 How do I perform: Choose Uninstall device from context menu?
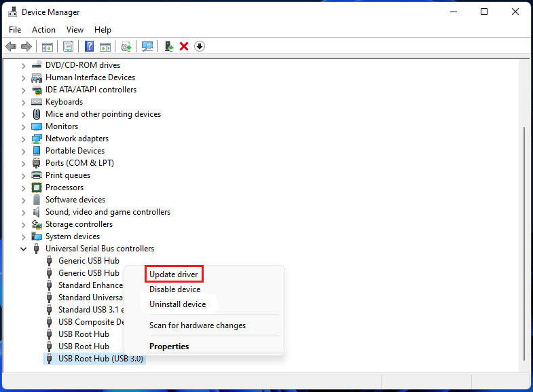point(178,304)
